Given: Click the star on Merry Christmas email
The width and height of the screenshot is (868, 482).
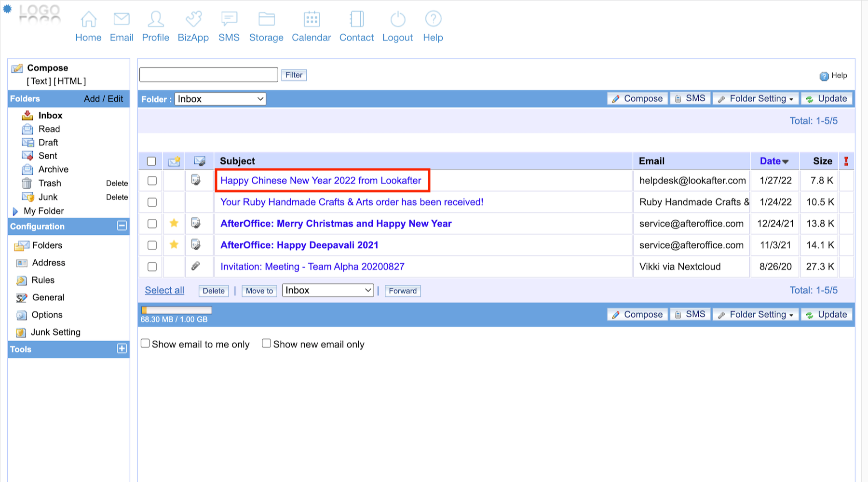Looking at the screenshot, I should 174,223.
